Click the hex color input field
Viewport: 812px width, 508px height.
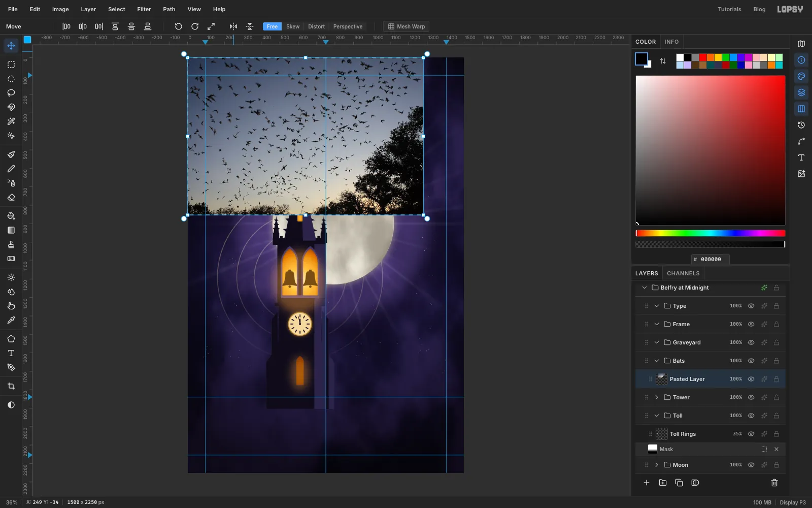pyautogui.click(x=710, y=259)
